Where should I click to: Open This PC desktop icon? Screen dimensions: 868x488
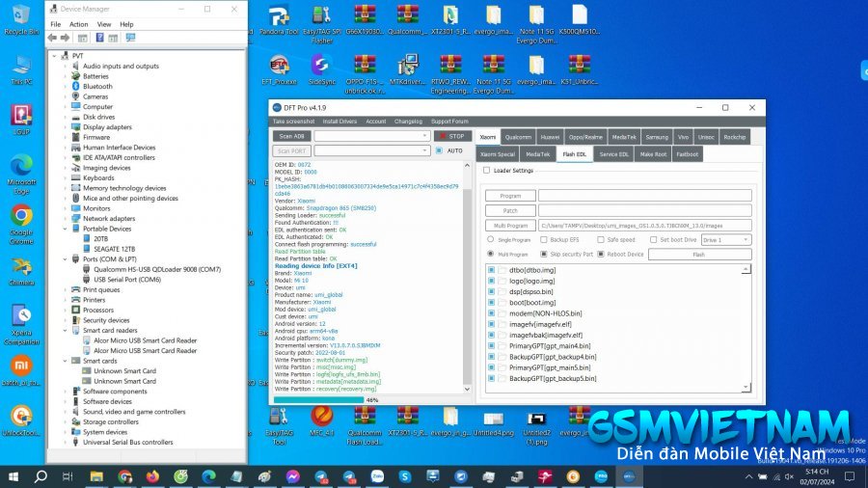(21, 70)
